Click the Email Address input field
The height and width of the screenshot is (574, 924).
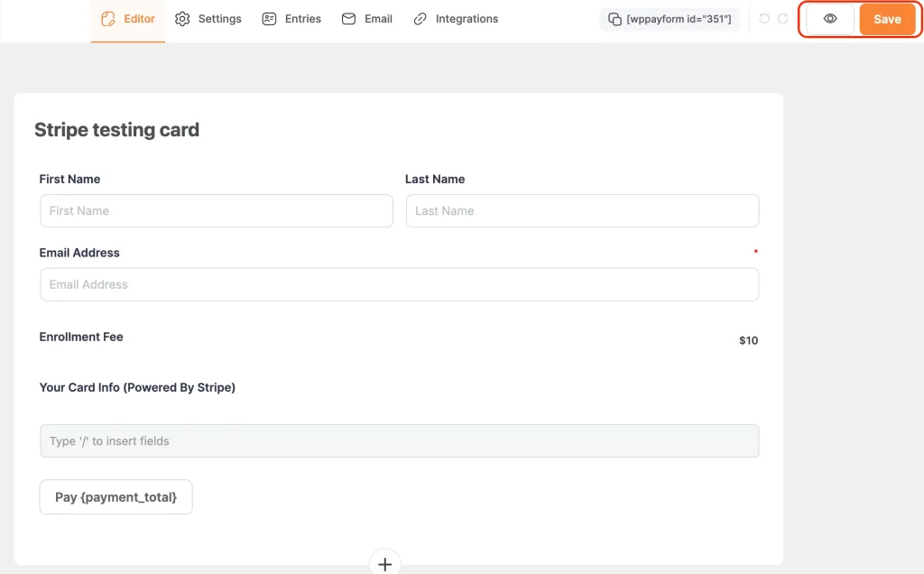coord(399,283)
